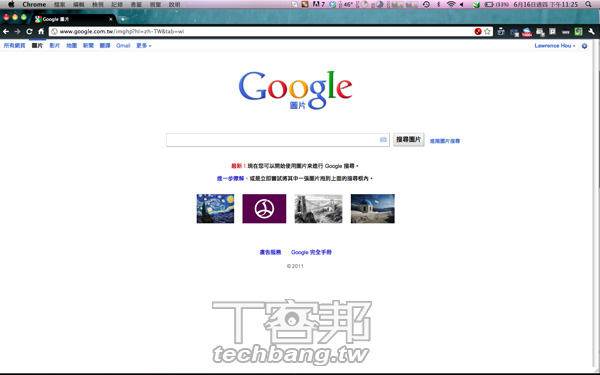
Task: Open the 檢視 menu
Action: pyautogui.click(x=98, y=4)
